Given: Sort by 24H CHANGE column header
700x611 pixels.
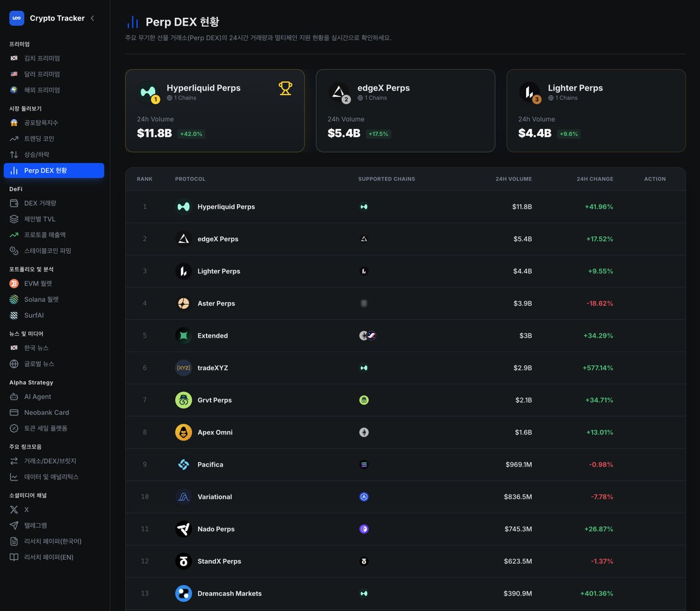Looking at the screenshot, I should 595,179.
